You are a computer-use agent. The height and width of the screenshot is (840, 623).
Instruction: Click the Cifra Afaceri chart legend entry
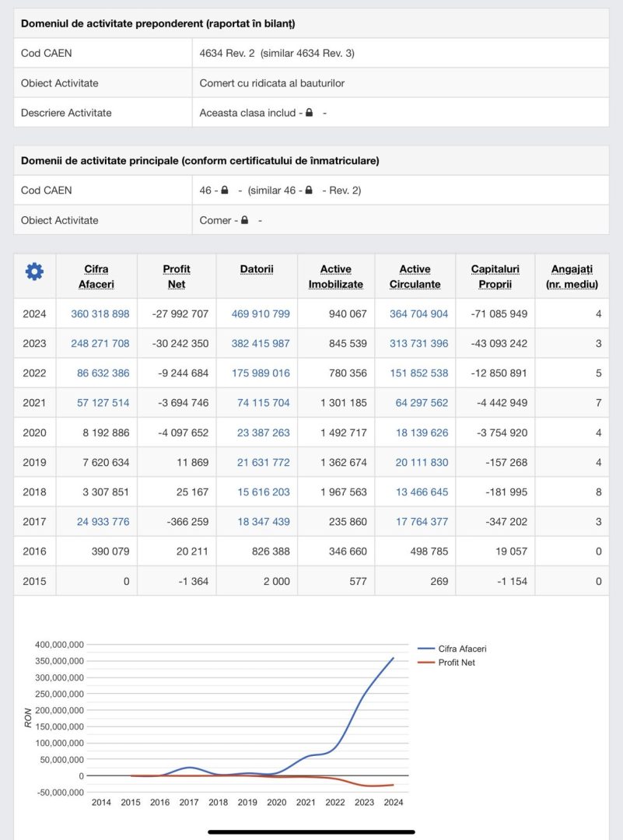point(452,649)
